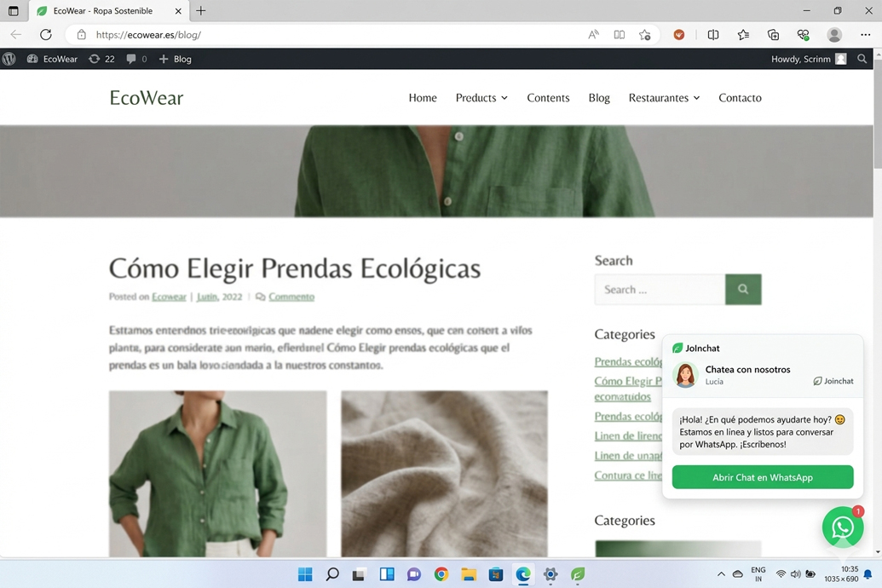The image size is (882, 588).
Task: Open the notification bell in the taskbar
Action: (x=868, y=574)
